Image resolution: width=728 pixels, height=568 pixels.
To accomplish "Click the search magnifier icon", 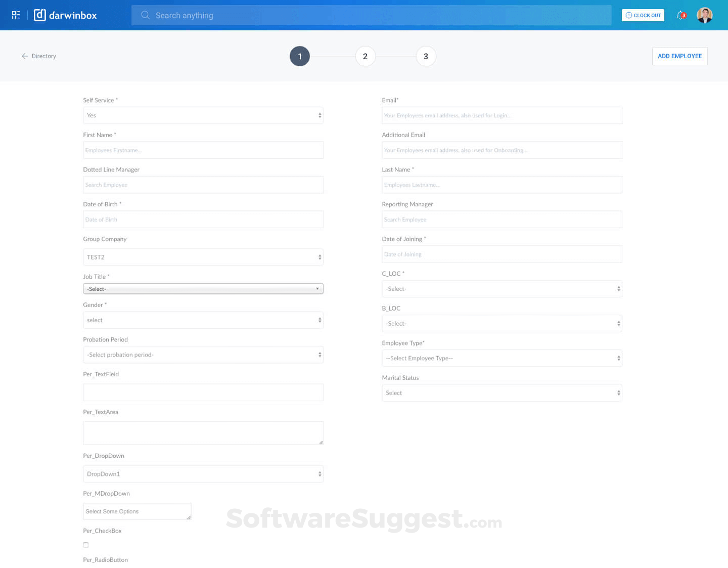I will point(145,15).
